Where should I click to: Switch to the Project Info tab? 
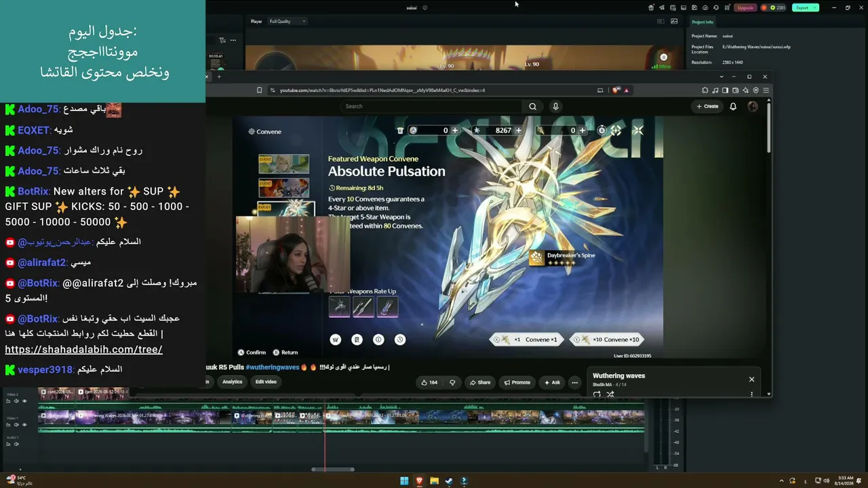pos(702,22)
